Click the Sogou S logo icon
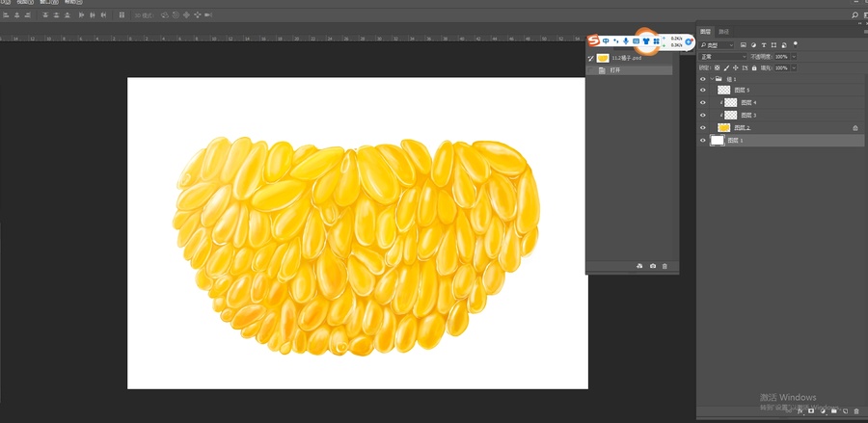 [x=594, y=40]
